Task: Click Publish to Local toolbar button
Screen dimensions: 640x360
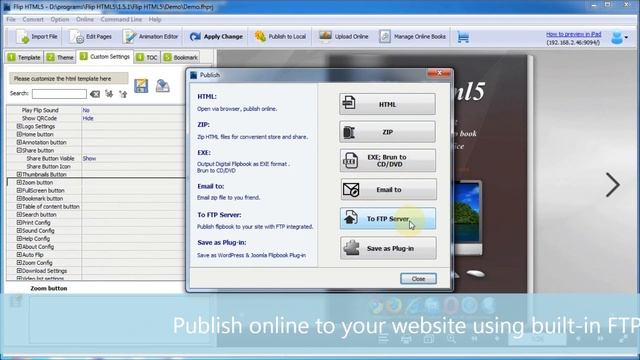Action: click(x=280, y=37)
